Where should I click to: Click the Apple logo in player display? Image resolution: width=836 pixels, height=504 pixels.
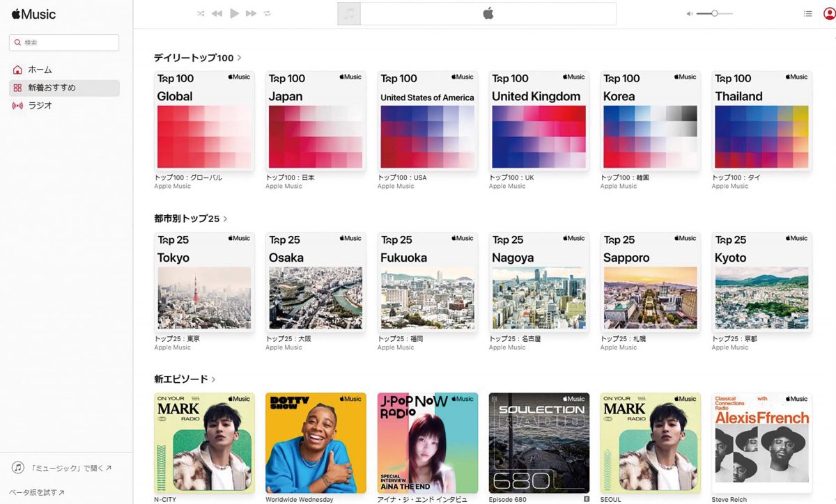click(488, 13)
